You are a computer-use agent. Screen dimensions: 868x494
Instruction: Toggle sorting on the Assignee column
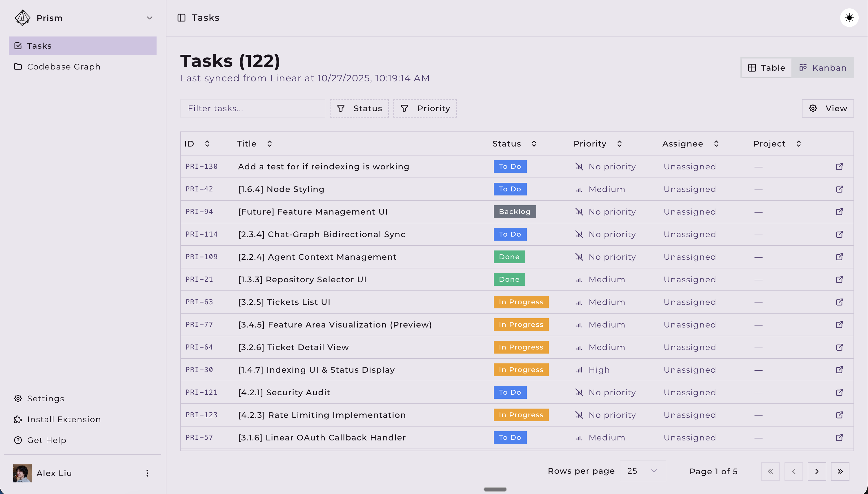click(716, 144)
